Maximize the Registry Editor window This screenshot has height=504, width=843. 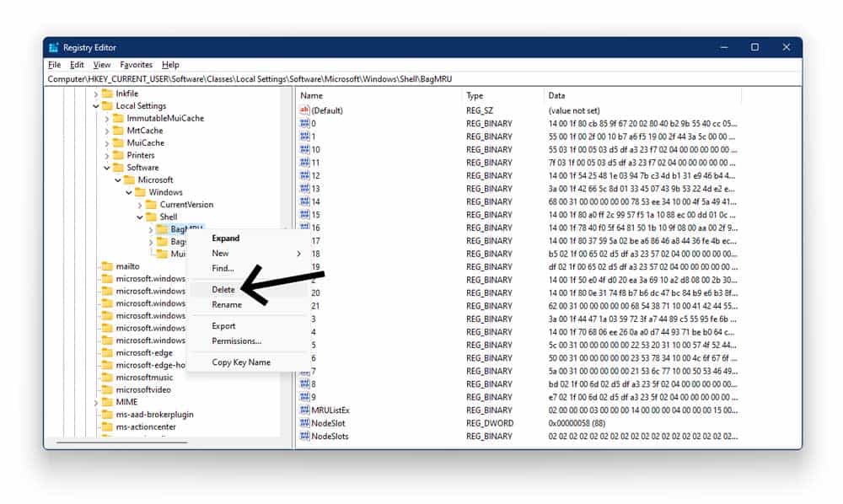[x=754, y=47]
